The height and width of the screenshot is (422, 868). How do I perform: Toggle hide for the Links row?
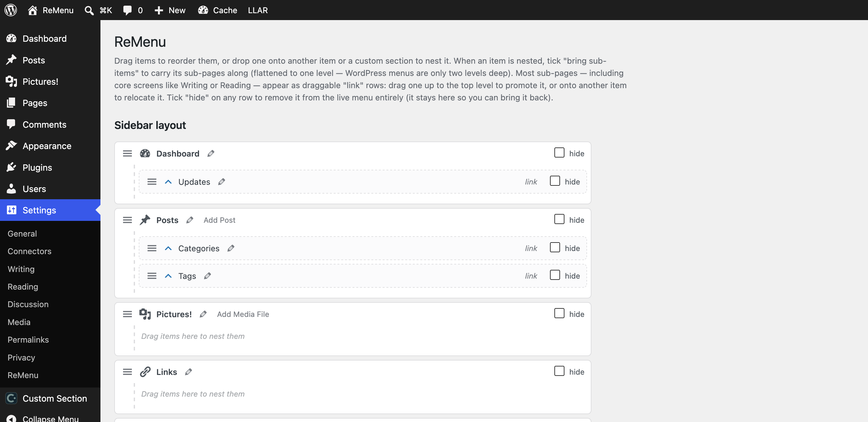tap(559, 371)
